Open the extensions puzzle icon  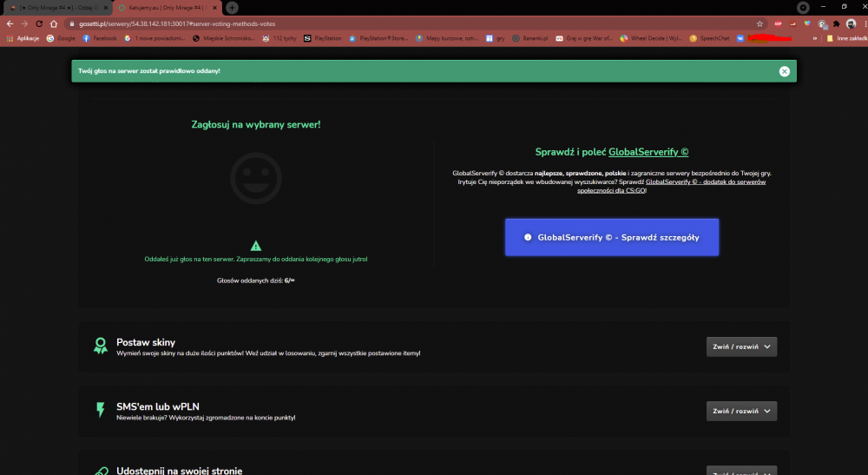tap(836, 23)
